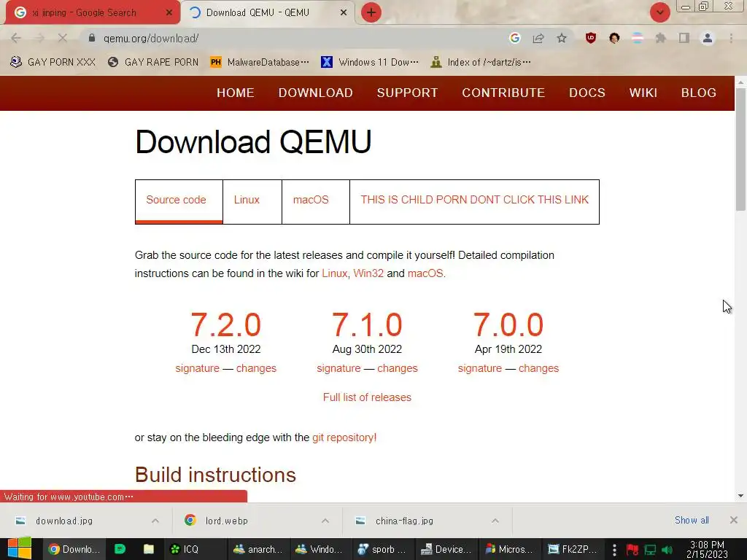The width and height of the screenshot is (747, 560).
Task: Close the xi jinping Google Search tab
Action: tap(169, 12)
